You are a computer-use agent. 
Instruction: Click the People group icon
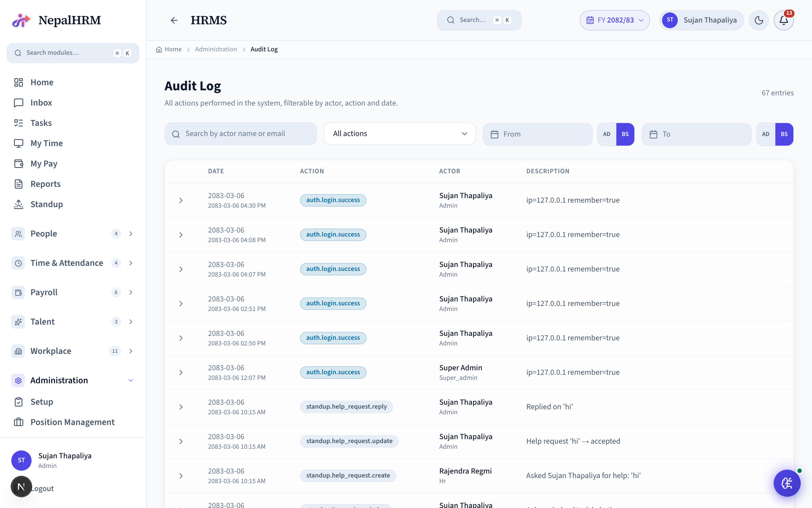tap(18, 233)
